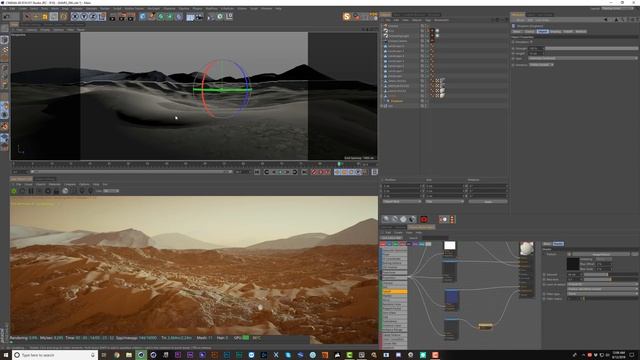Screen dimensions: 640x360
Task: Switch to the Coord tab in Attributes
Action: coord(529,31)
